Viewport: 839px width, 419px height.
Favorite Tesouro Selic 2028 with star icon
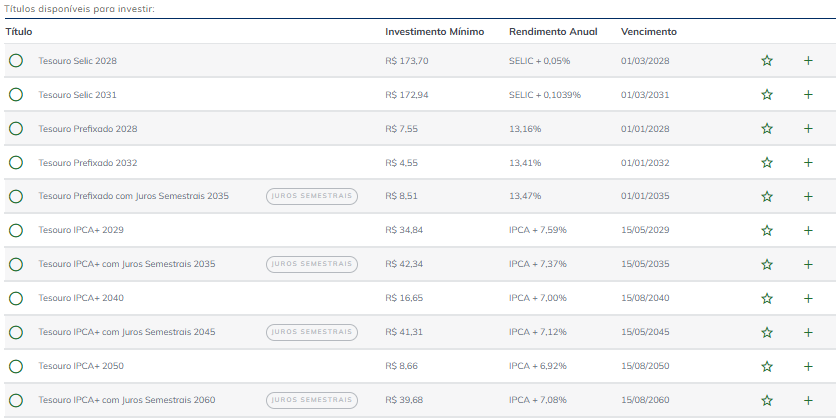coord(767,60)
